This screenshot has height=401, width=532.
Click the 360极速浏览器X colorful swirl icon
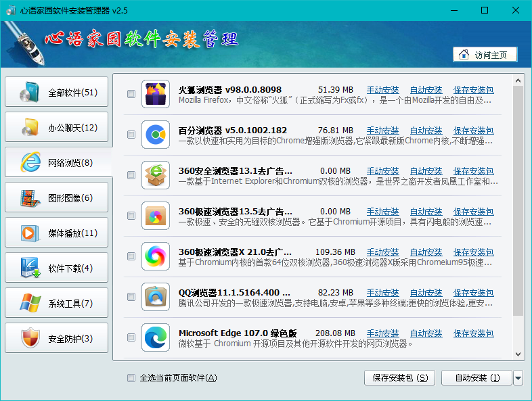click(156, 256)
